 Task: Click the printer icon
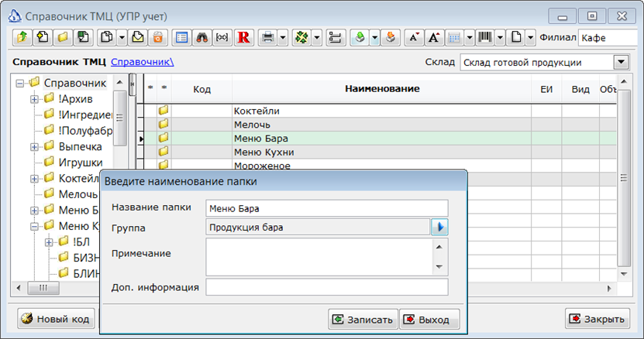tap(268, 38)
